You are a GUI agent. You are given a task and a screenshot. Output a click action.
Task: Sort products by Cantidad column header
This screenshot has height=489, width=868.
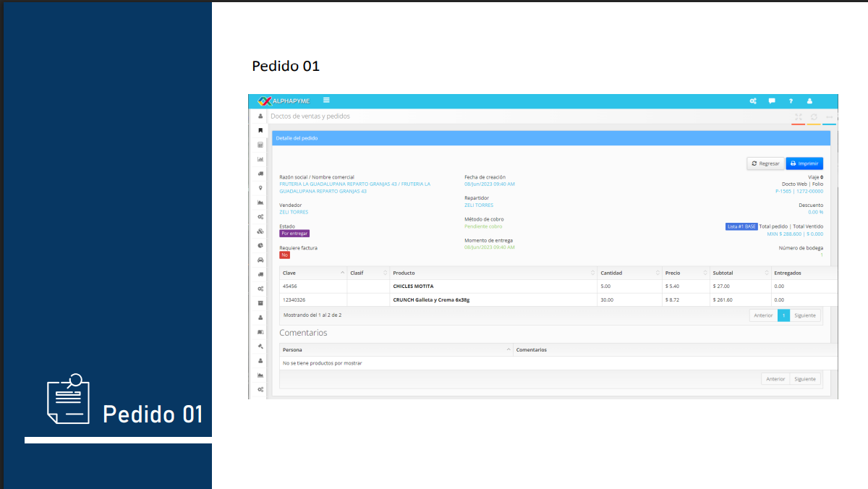point(628,273)
